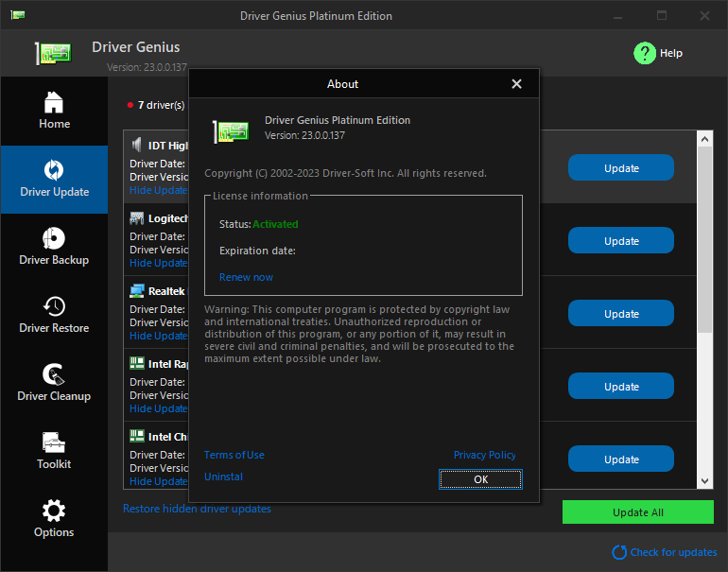Screen dimensions: 728x572
Task: Close the Driver Genius main window
Action: (x=704, y=16)
